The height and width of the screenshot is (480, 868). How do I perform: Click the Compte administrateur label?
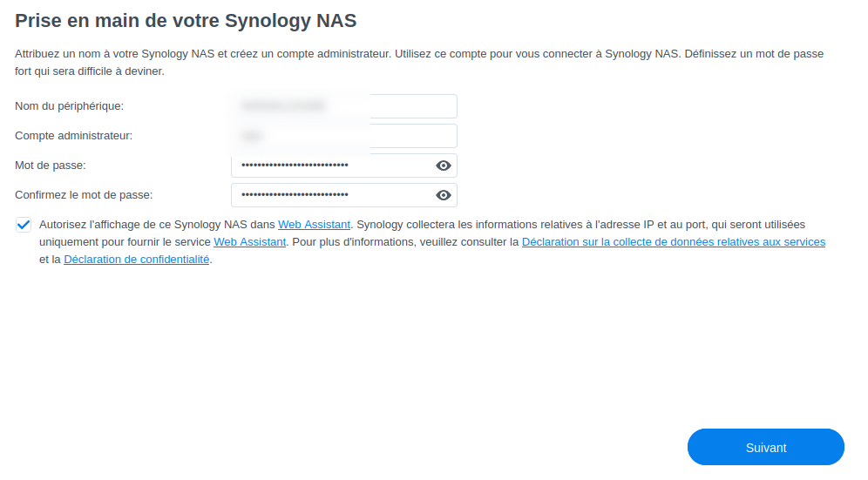(73, 136)
